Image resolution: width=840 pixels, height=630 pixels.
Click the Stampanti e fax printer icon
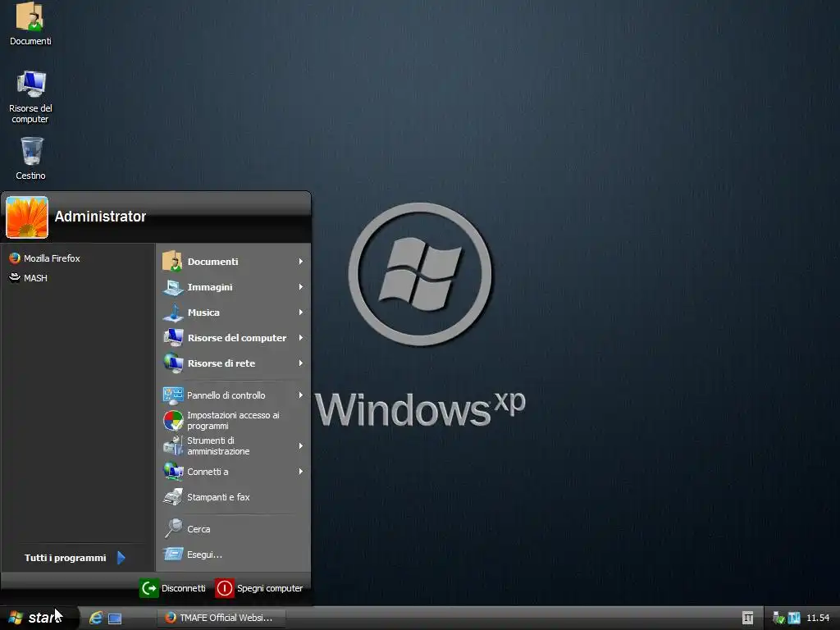[172, 497]
